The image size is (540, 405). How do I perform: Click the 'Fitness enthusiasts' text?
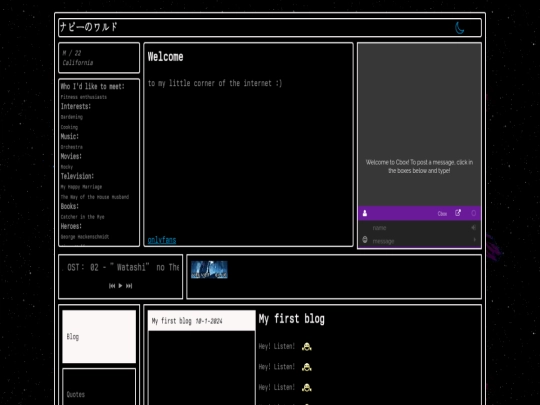point(84,97)
